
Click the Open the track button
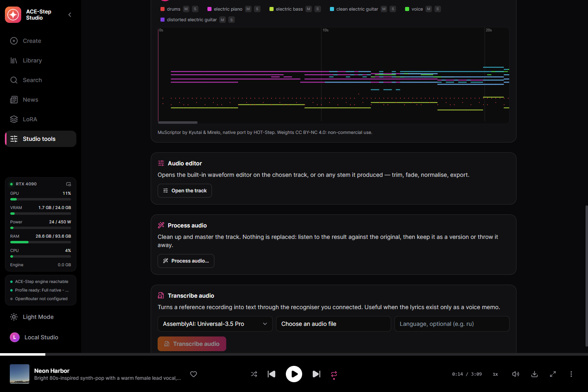point(185,191)
